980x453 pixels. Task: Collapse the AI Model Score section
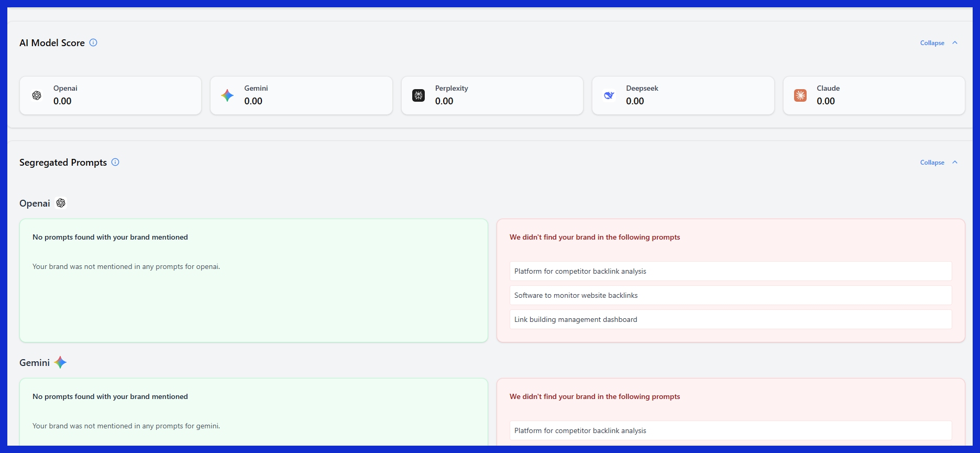pyautogui.click(x=932, y=43)
